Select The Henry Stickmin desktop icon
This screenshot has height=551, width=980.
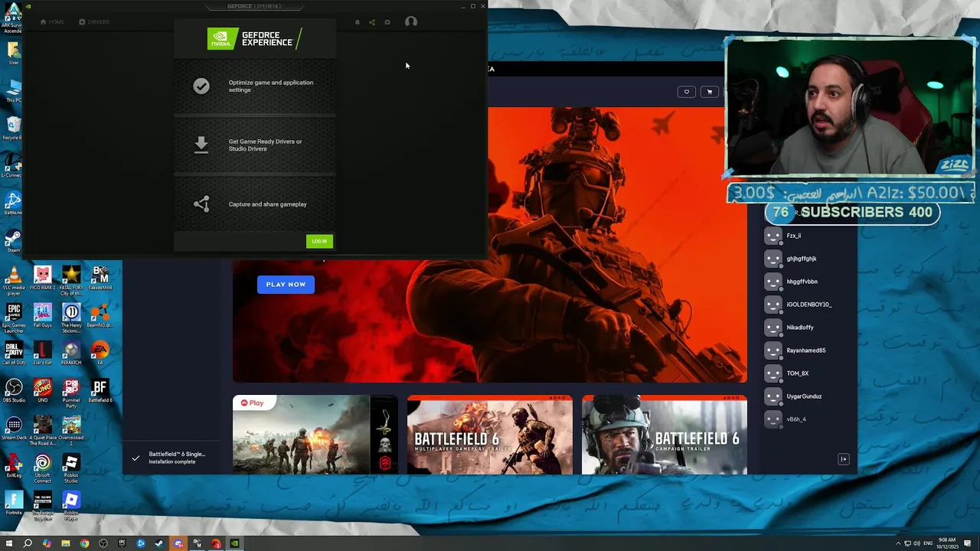point(71,318)
